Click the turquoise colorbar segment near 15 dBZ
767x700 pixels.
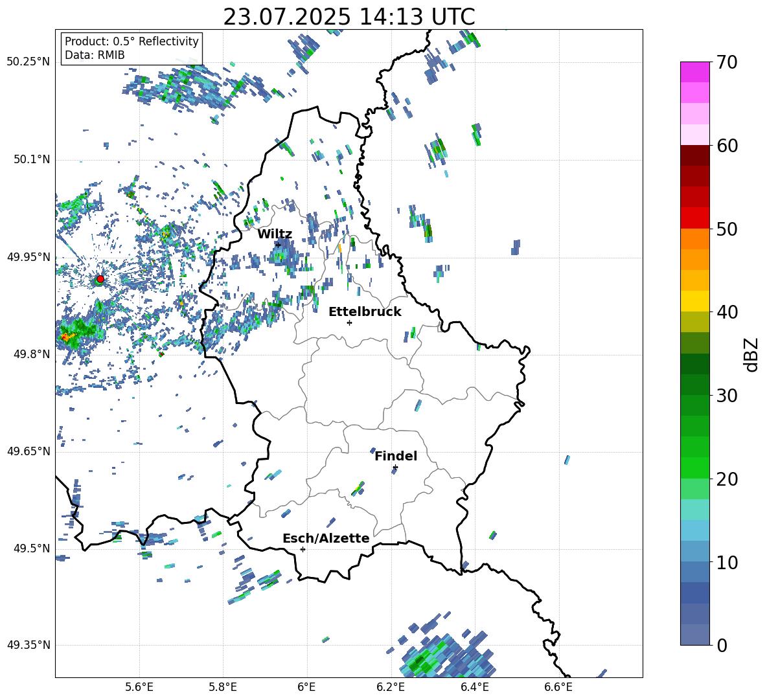tap(694, 510)
